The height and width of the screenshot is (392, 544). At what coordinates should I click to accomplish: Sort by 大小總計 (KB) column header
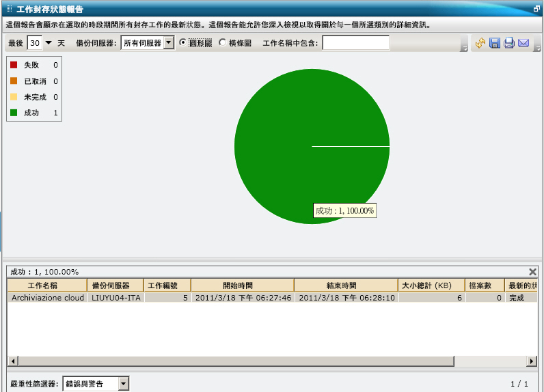(432, 285)
